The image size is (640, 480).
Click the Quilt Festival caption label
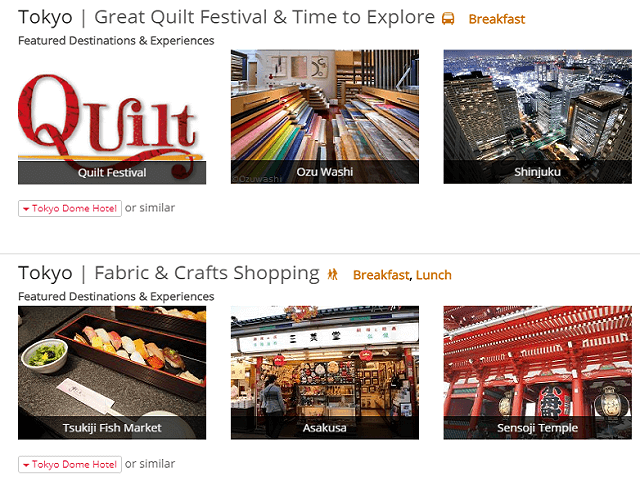click(112, 173)
